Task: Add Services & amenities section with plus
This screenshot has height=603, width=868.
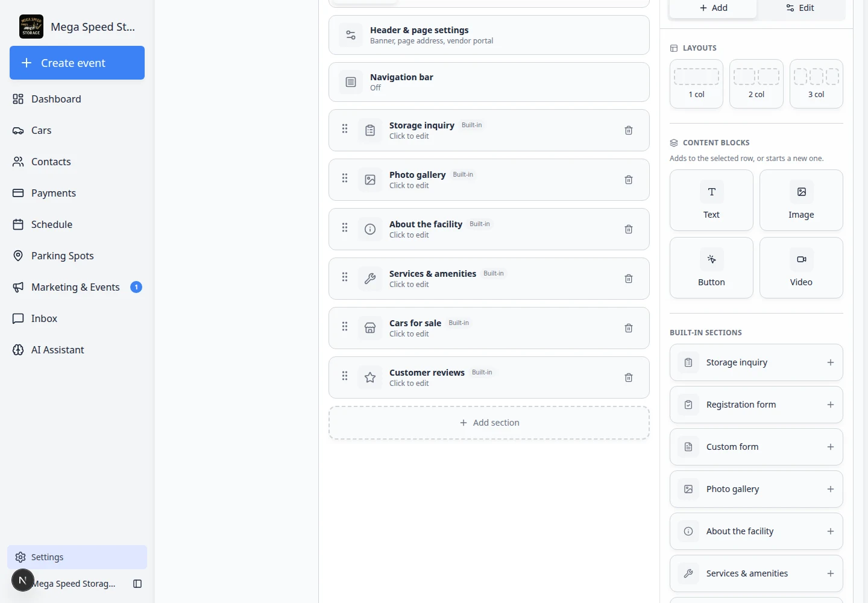Action: (831, 573)
